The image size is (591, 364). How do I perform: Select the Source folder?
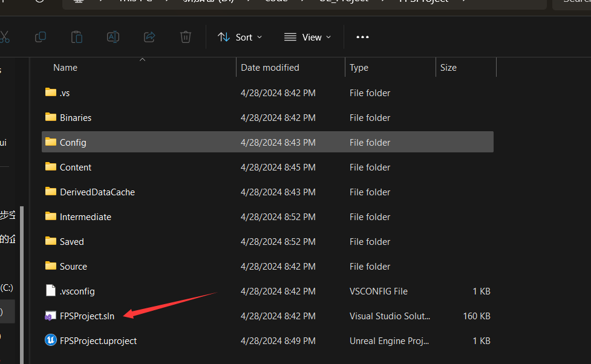[73, 267]
